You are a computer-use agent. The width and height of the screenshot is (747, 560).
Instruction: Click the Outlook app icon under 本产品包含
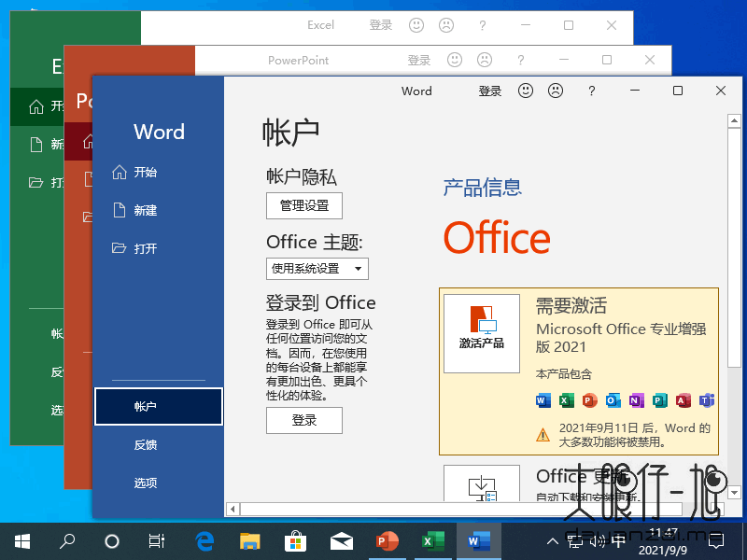click(x=613, y=400)
